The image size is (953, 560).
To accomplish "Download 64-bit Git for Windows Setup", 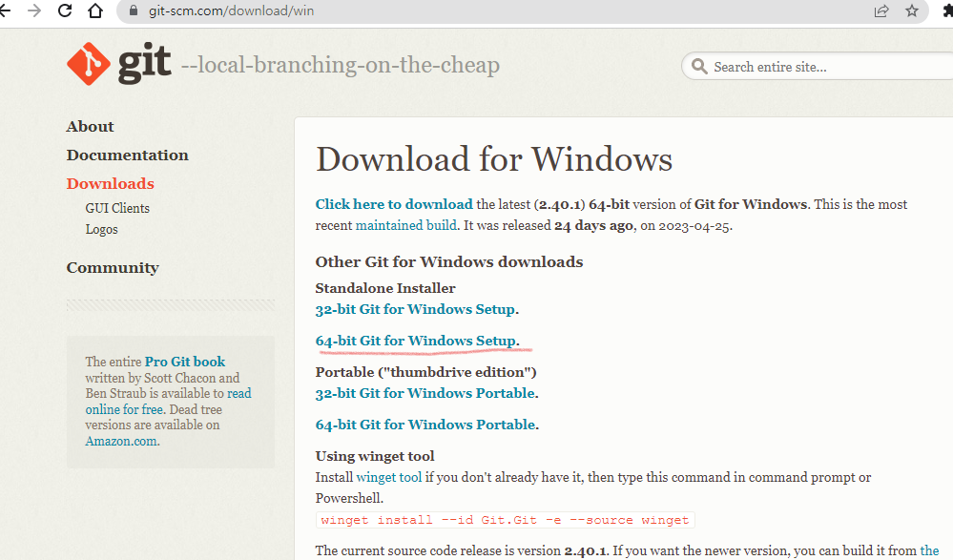I will coord(415,342).
